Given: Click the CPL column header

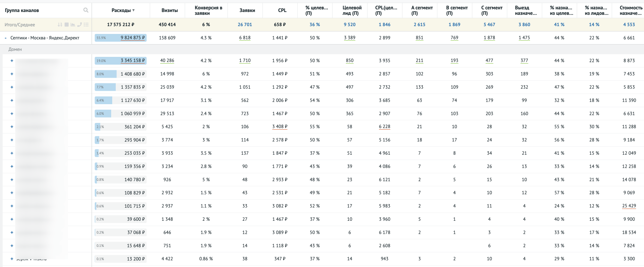Looking at the screenshot, I should pyautogui.click(x=282, y=11).
